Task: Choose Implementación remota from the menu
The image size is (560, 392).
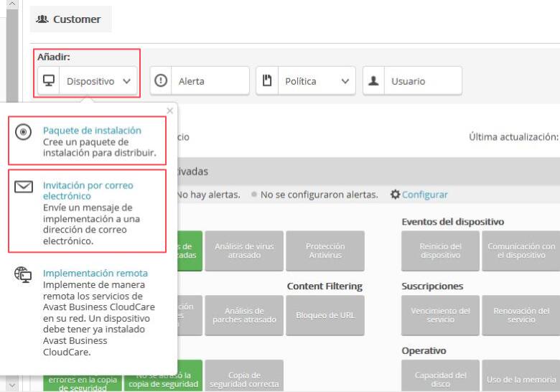Action: pyautogui.click(x=95, y=273)
